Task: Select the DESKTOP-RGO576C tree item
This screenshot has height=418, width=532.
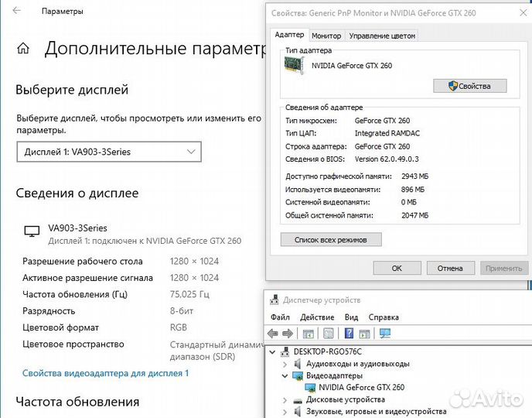Action: pyautogui.click(x=327, y=351)
